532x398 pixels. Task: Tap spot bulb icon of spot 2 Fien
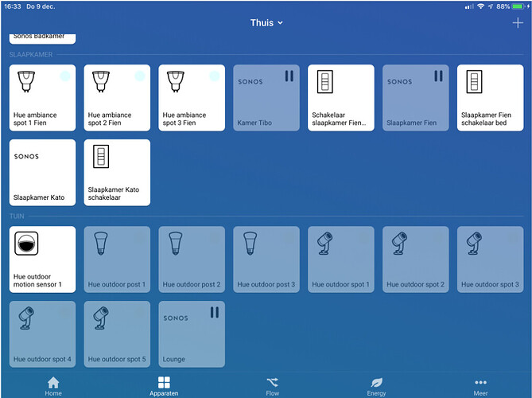[101, 81]
